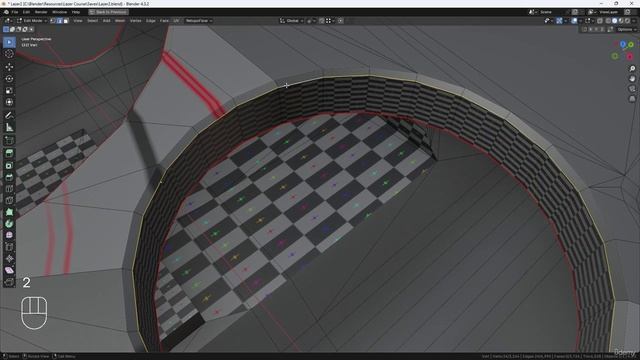Enable vertex select mode
Viewport: 640px width, 360px height.
tap(53, 21)
